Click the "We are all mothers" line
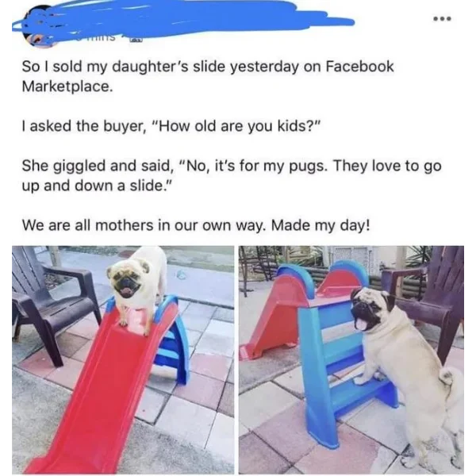Viewport: 476px width, 476px height. coord(196,225)
